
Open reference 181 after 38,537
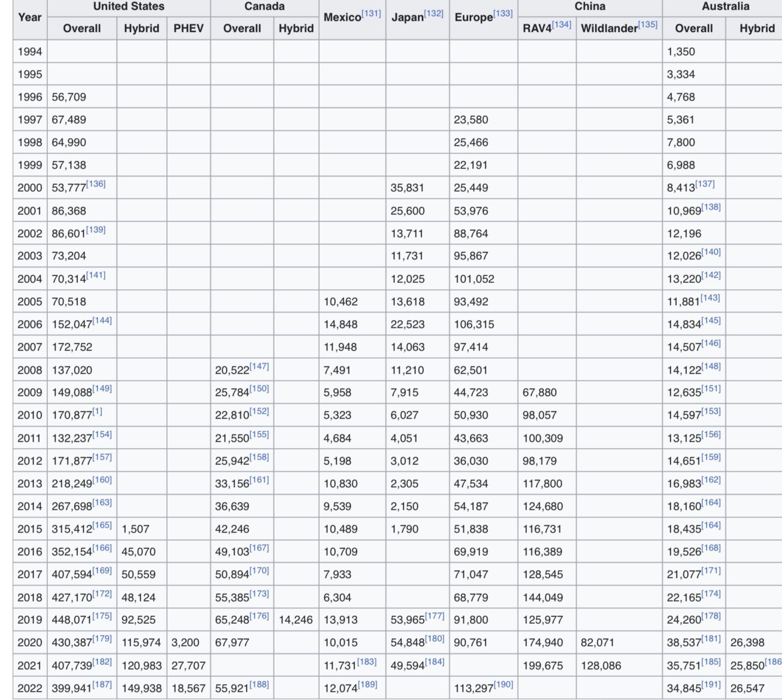[711, 638]
